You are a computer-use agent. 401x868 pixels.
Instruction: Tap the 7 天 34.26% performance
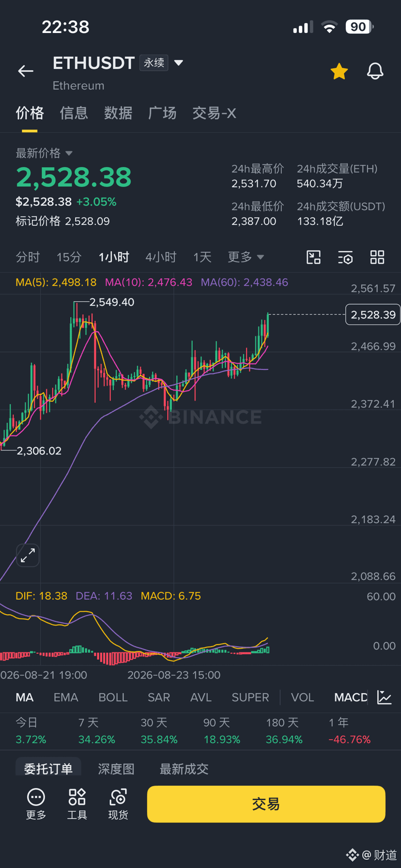(x=97, y=731)
